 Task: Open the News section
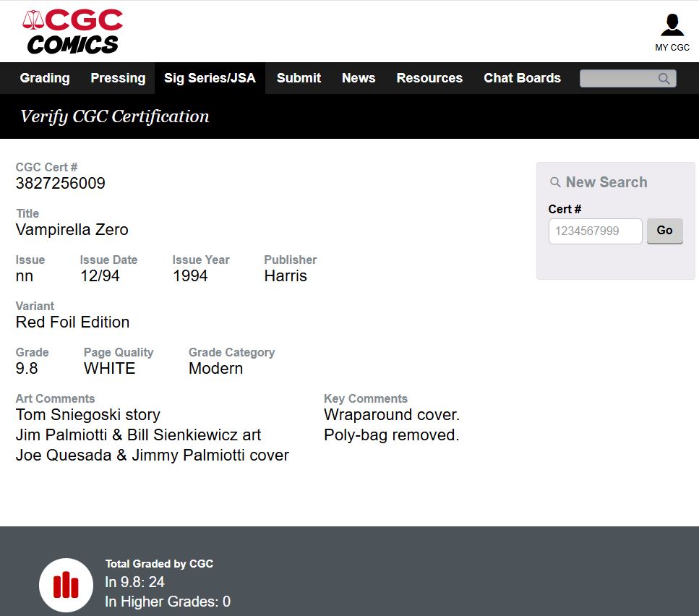pyautogui.click(x=359, y=78)
